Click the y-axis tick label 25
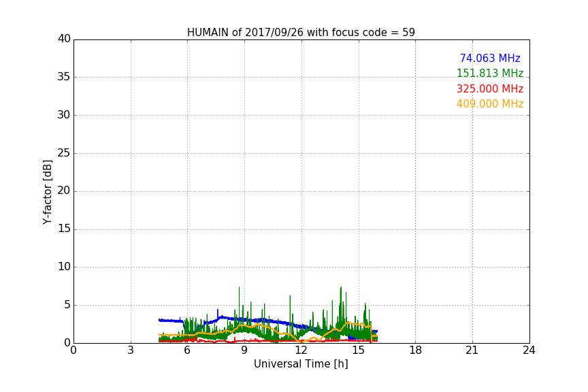588x392 pixels. (64, 152)
